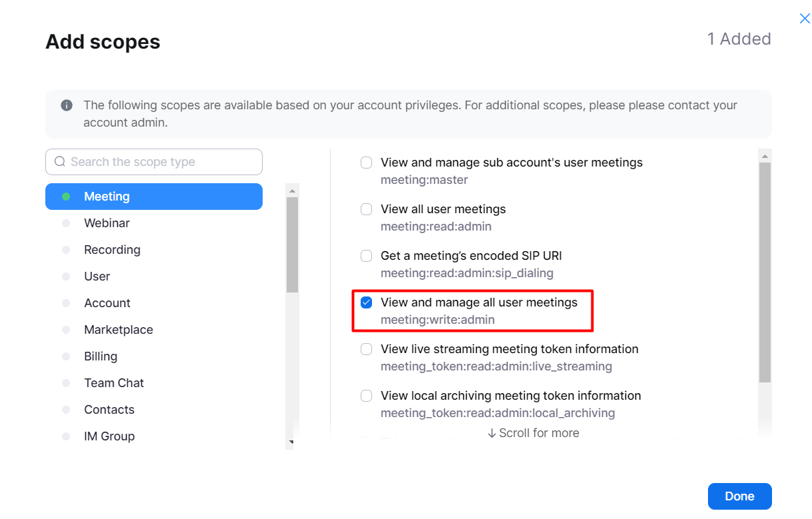This screenshot has height=519, width=812.
Task: Click the Done button
Action: 740,496
